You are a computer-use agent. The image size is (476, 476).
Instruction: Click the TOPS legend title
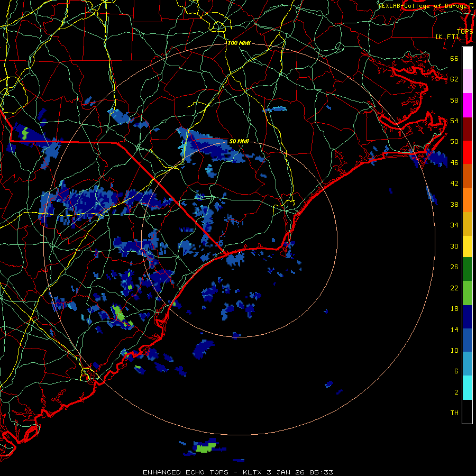(465, 31)
